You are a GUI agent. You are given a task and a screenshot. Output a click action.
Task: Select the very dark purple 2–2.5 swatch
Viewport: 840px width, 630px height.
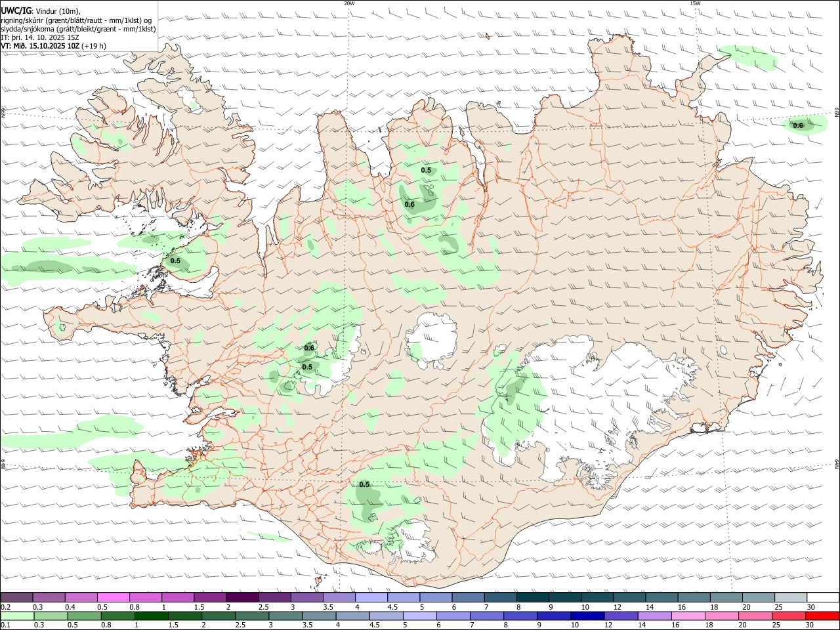242,597
